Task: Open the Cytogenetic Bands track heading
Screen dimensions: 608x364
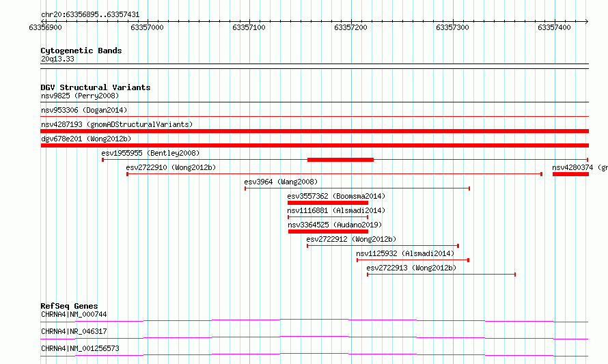Action: tap(81, 51)
